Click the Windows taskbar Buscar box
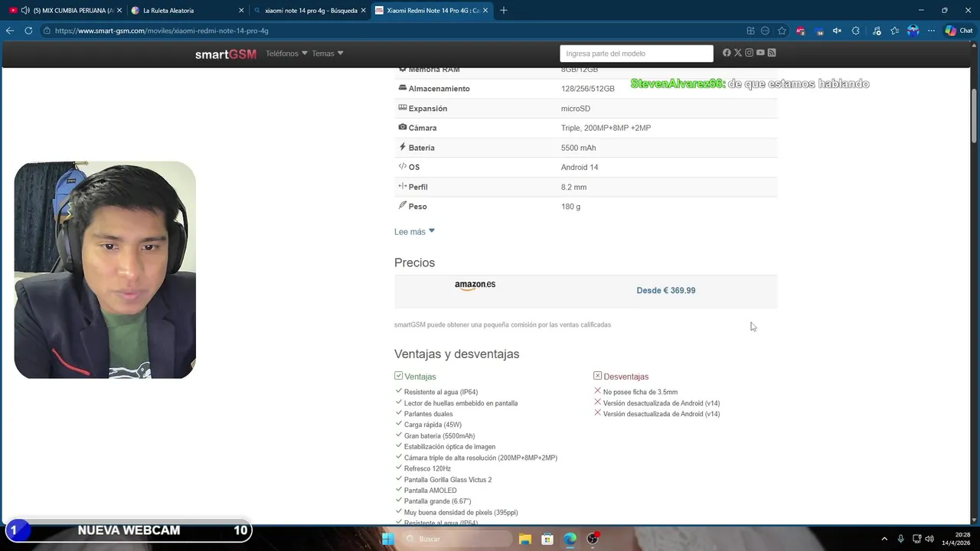 [x=456, y=539]
